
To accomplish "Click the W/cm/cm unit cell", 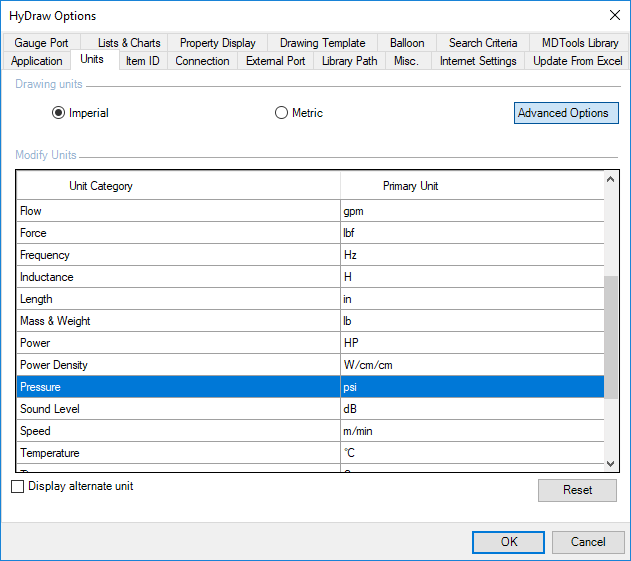I will [x=472, y=365].
